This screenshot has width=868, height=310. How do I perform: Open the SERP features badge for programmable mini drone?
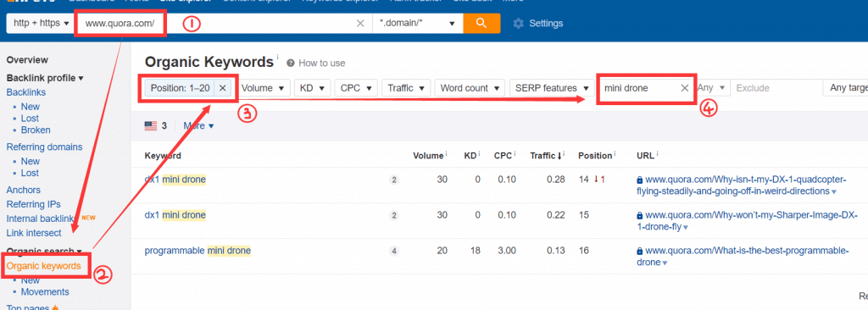pyautogui.click(x=393, y=251)
